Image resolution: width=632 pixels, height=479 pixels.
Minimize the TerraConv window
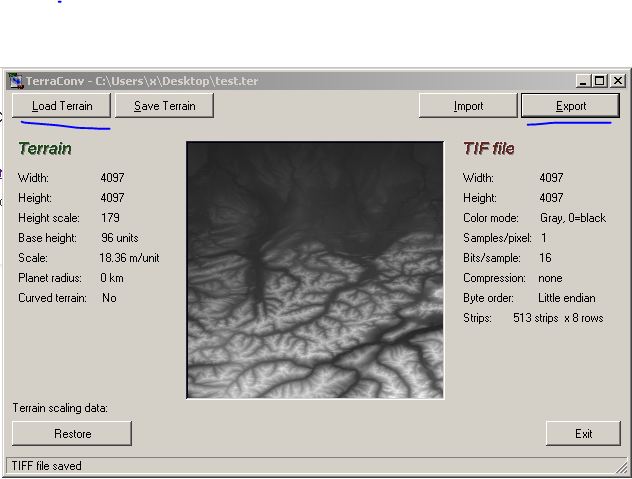pyautogui.click(x=583, y=81)
